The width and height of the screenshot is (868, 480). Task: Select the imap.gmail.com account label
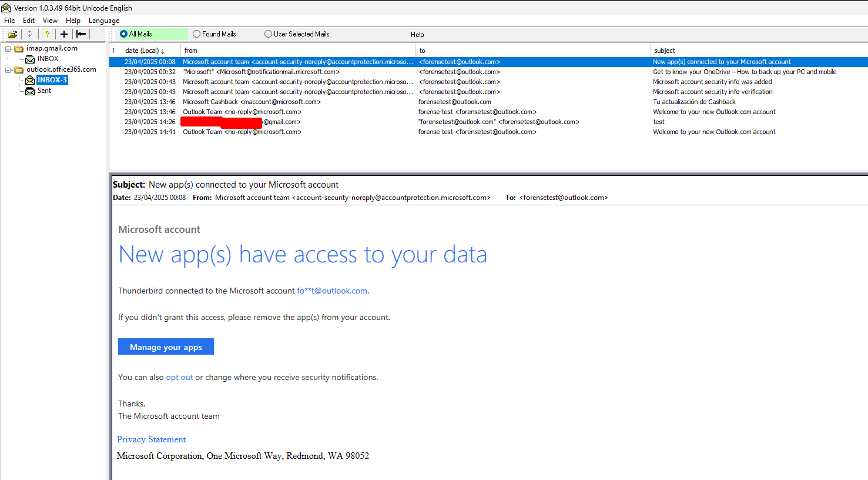pos(52,48)
